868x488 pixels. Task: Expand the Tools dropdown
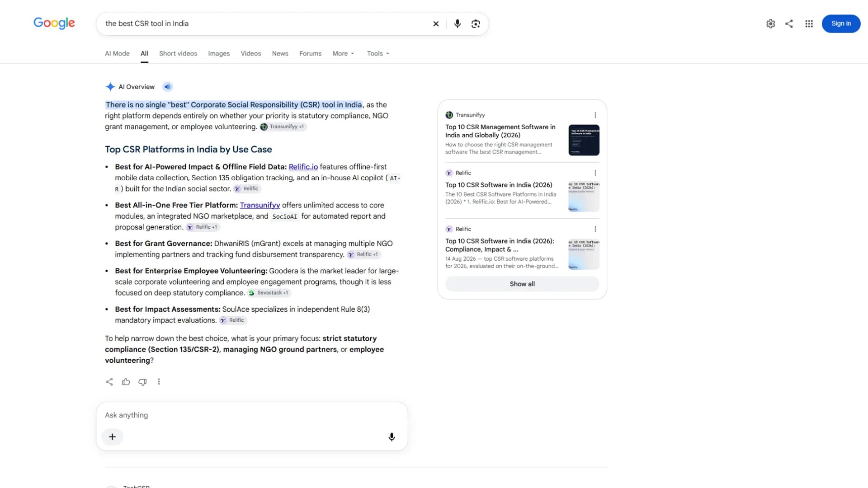pyautogui.click(x=378, y=53)
